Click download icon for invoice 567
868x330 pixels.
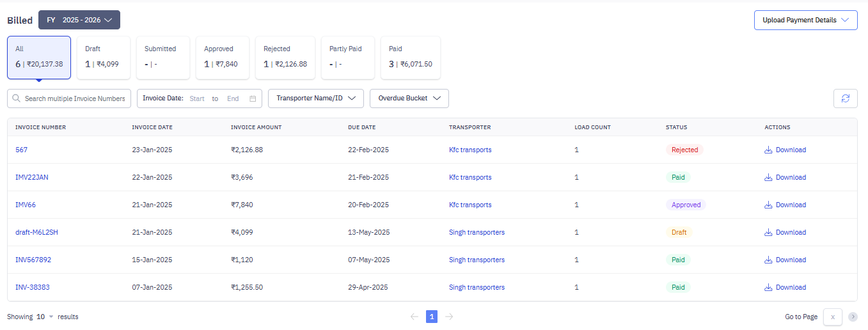coord(768,150)
